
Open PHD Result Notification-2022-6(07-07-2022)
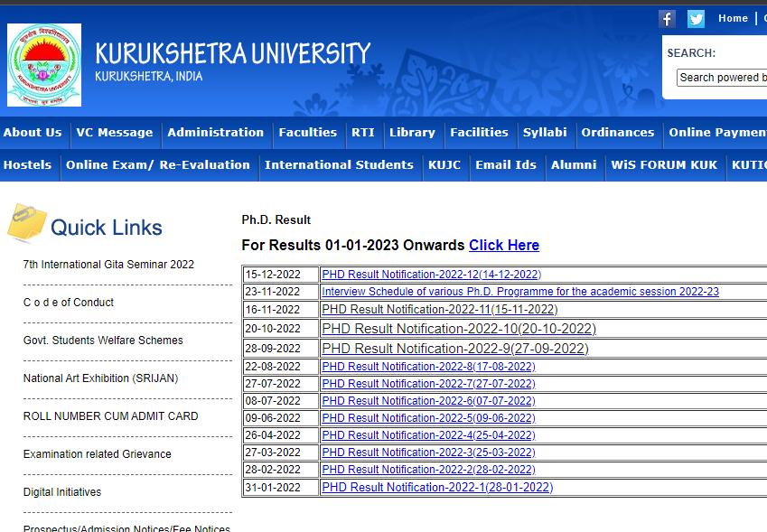pos(428,401)
